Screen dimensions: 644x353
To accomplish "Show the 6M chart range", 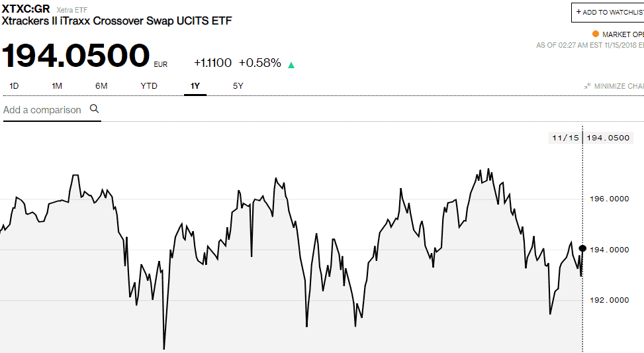I will click(101, 86).
